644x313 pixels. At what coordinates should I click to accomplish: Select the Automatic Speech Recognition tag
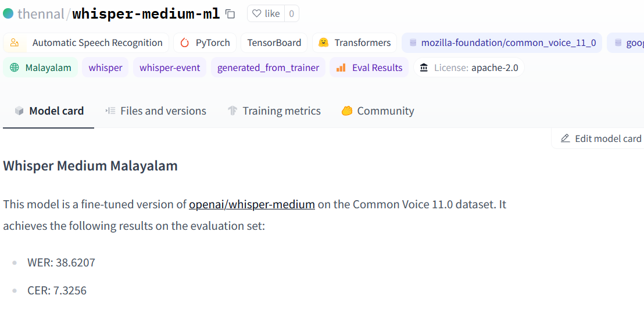point(86,42)
